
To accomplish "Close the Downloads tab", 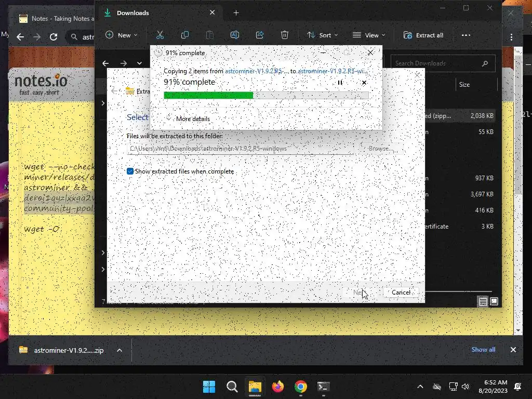I will 212,12.
